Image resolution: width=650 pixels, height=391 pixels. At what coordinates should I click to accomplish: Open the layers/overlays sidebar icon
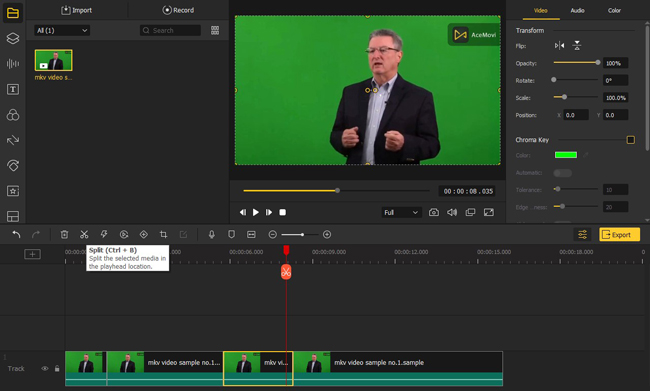(13, 38)
